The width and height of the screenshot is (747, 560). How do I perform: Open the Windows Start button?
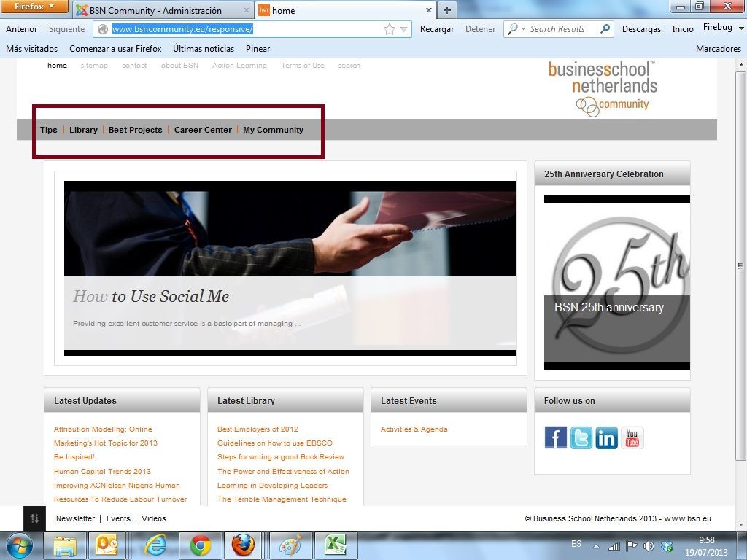click(19, 545)
